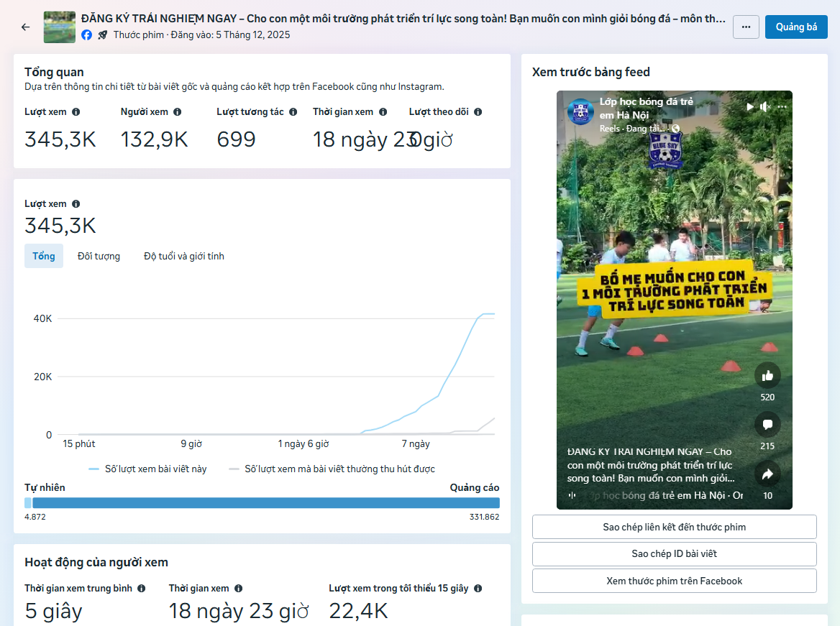The image size is (840, 626).
Task: Click the legend entry Số lượt xem bài viết này
Action: 148,469
